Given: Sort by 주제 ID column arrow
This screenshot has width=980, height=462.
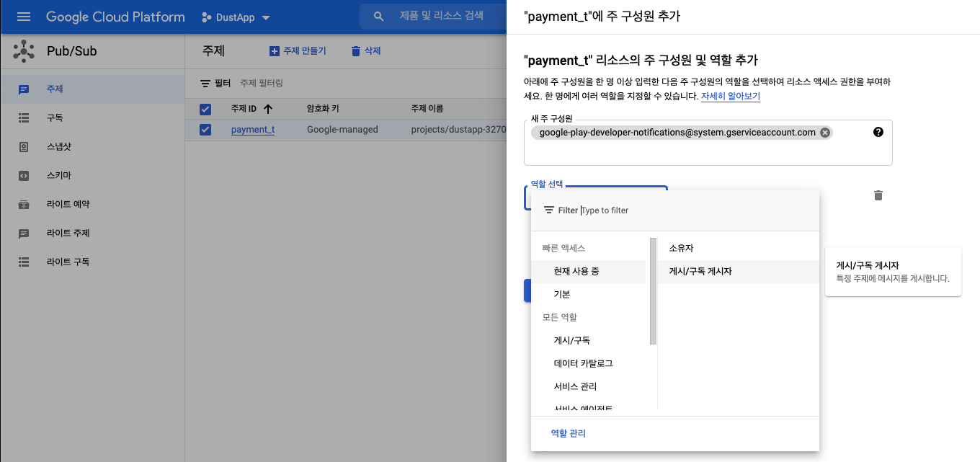Looking at the screenshot, I should (268, 109).
